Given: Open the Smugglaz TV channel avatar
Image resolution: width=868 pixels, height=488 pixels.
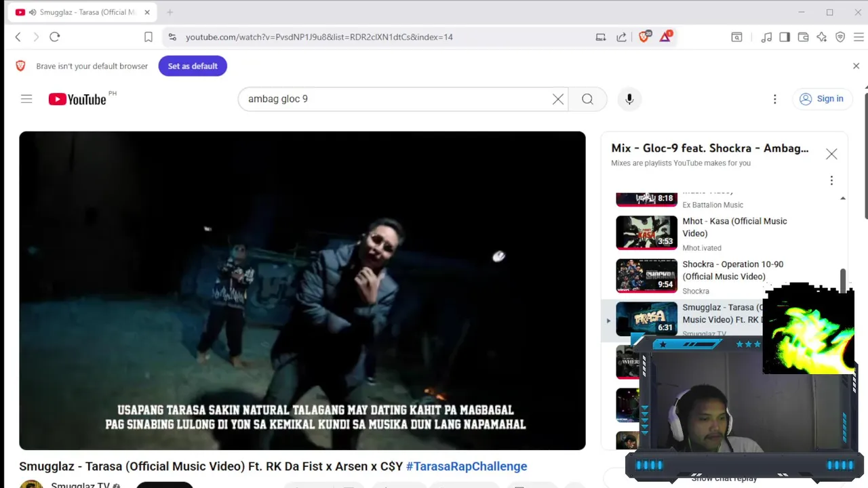Looking at the screenshot, I should pyautogui.click(x=31, y=484).
